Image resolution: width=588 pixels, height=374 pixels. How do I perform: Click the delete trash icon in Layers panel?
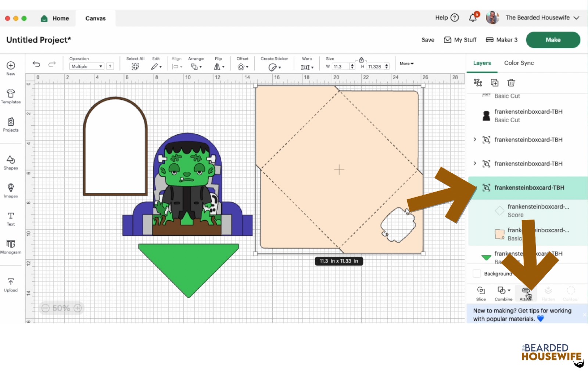(511, 83)
